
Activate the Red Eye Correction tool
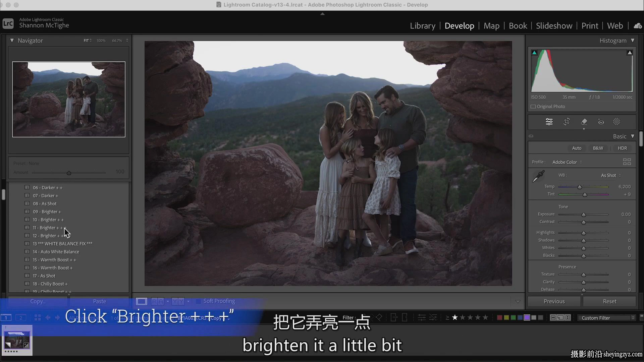(601, 122)
